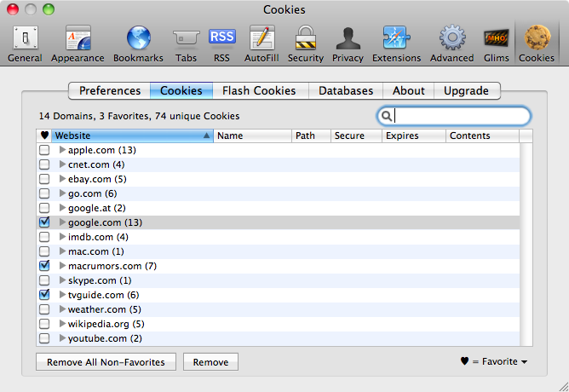This screenshot has height=392, width=569.
Task: Mark youtube.com as favorite
Action: coord(44,338)
